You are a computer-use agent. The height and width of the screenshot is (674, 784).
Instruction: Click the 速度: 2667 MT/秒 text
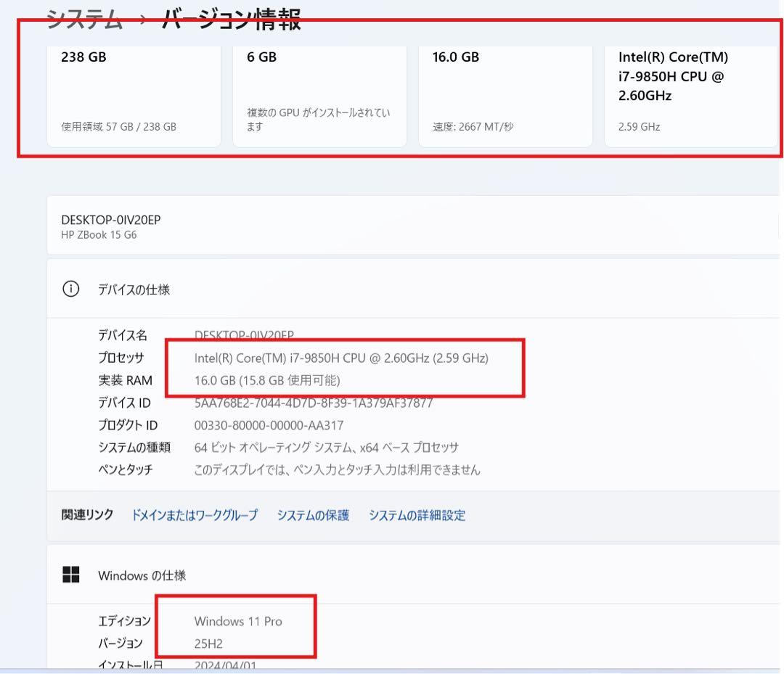473,127
